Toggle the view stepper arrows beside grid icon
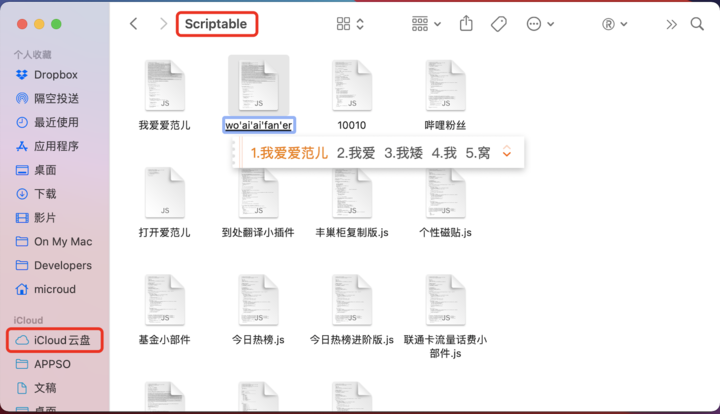The height and width of the screenshot is (414, 720). point(360,24)
